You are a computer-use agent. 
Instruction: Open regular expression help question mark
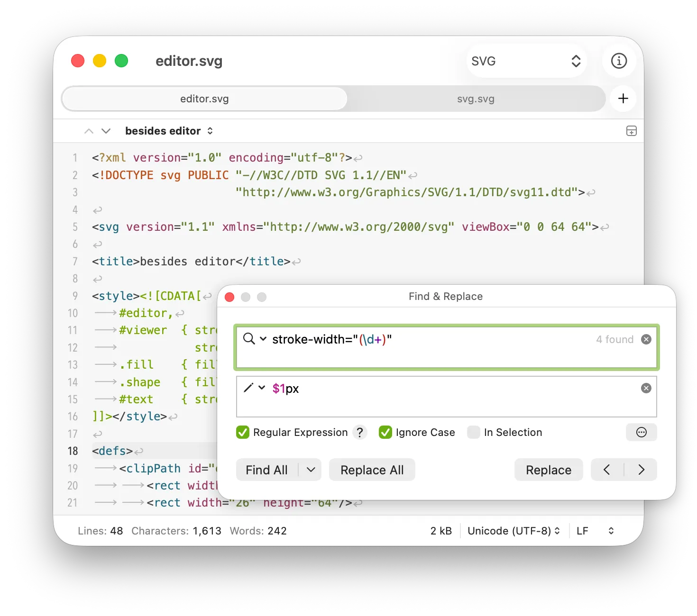click(x=360, y=432)
